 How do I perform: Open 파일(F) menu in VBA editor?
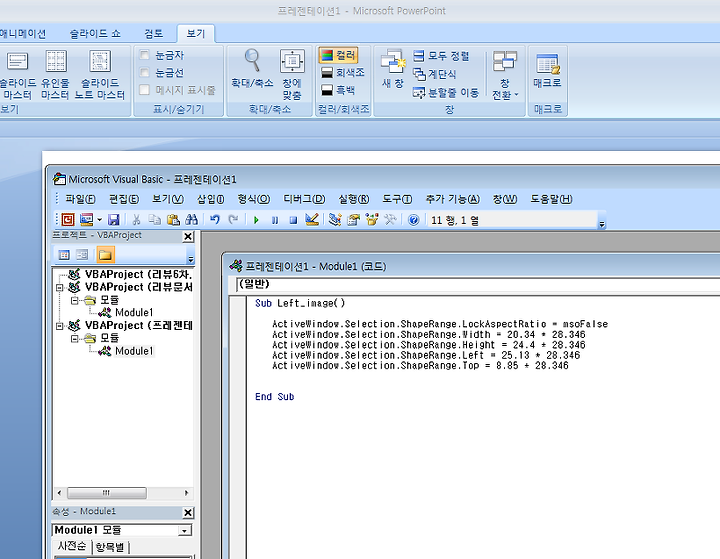point(80,199)
